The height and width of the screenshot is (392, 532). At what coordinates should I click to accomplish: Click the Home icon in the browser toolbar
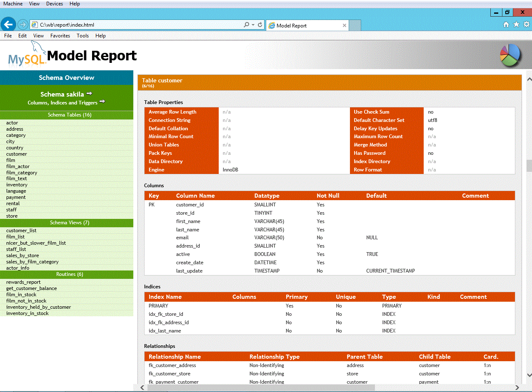(x=506, y=25)
